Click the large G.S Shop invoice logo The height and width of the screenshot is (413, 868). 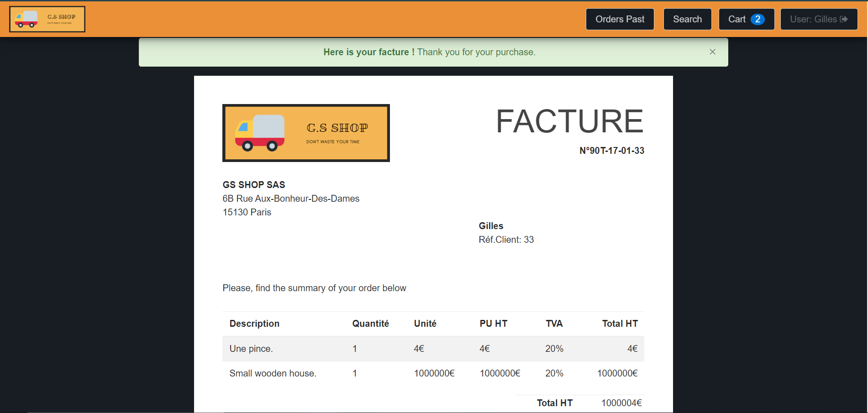pos(306,133)
